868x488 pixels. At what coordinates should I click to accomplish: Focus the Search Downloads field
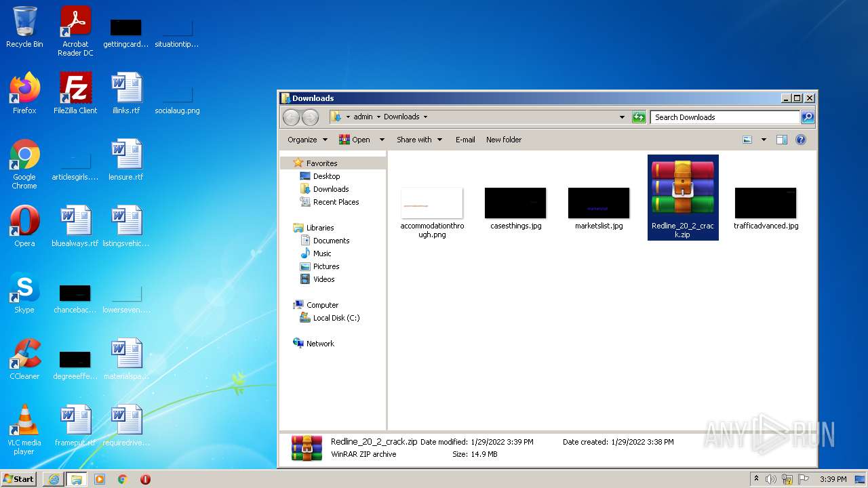pyautogui.click(x=726, y=117)
